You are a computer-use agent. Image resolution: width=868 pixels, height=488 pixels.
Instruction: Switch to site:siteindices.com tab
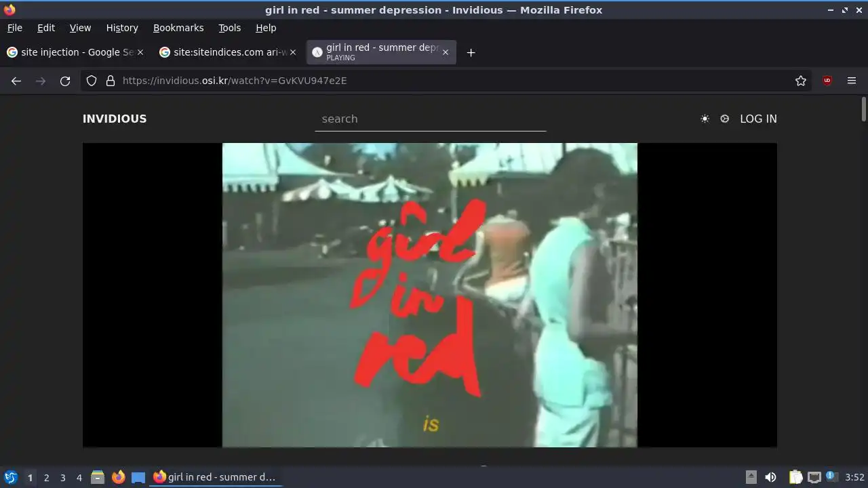pyautogui.click(x=227, y=52)
